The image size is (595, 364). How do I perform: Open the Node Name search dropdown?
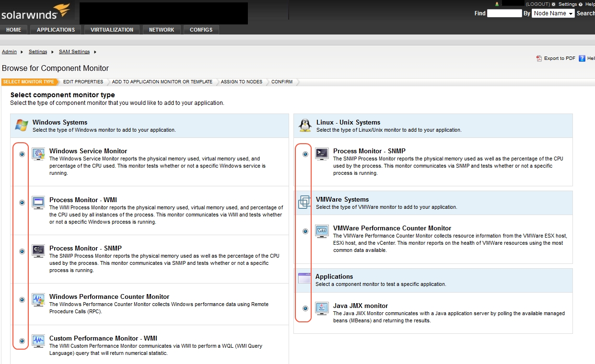553,13
